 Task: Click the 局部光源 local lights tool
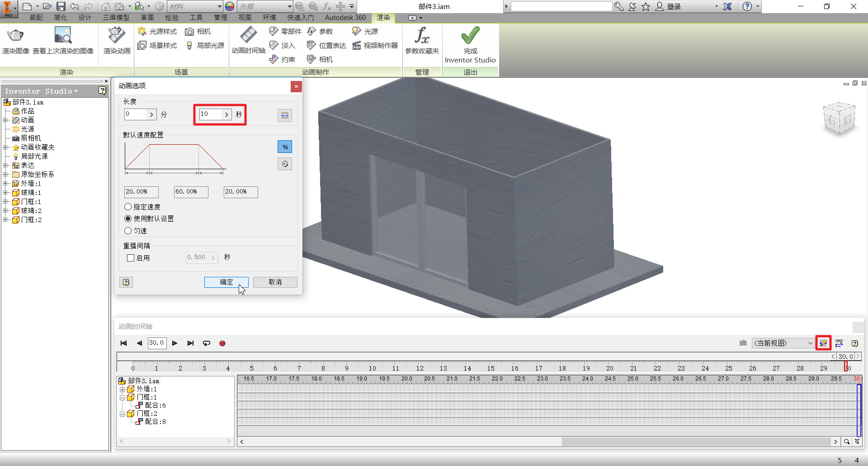tap(205, 45)
